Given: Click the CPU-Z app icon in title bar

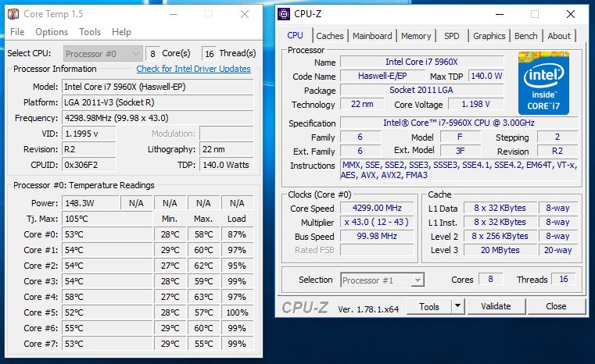Looking at the screenshot, I should [x=284, y=14].
